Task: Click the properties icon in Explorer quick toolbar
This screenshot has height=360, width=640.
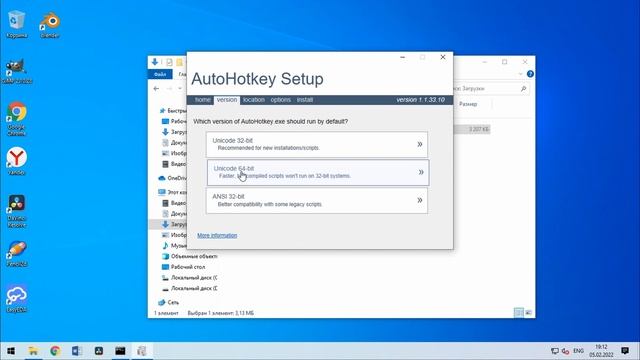Action: tap(169, 62)
